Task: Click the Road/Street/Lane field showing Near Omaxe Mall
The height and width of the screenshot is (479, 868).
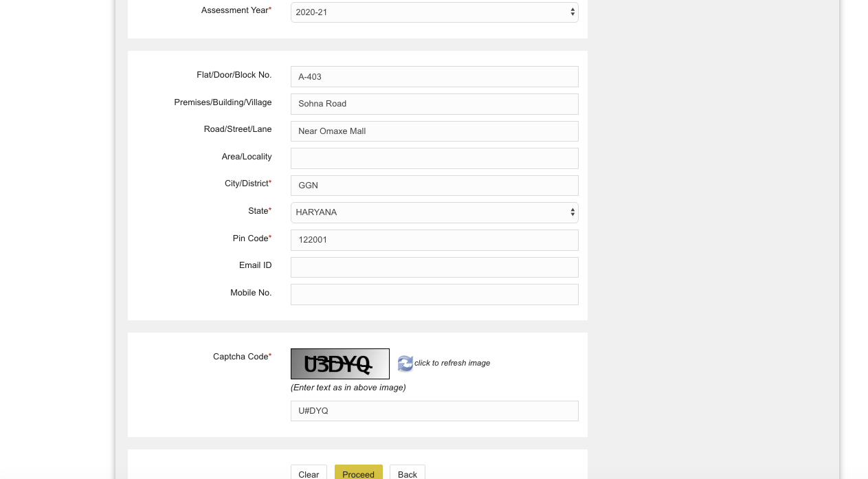Action: point(434,131)
